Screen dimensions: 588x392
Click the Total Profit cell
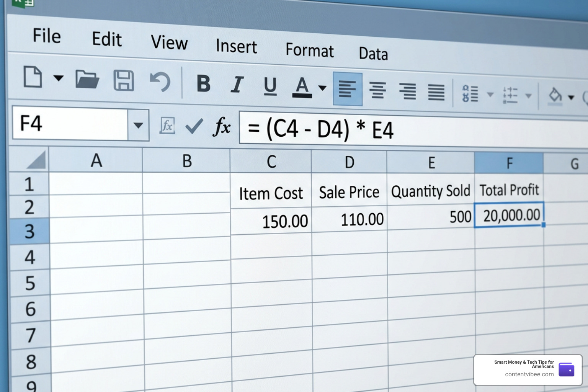509,189
